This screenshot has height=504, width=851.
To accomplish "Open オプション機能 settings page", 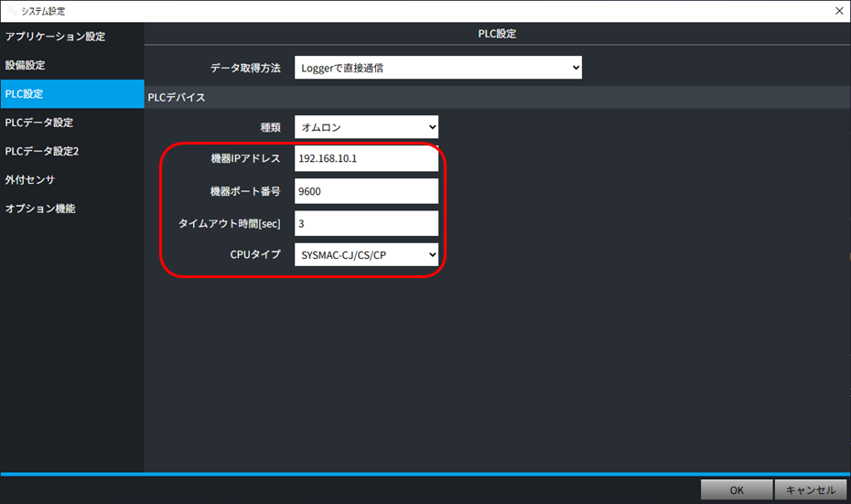I will click(40, 209).
